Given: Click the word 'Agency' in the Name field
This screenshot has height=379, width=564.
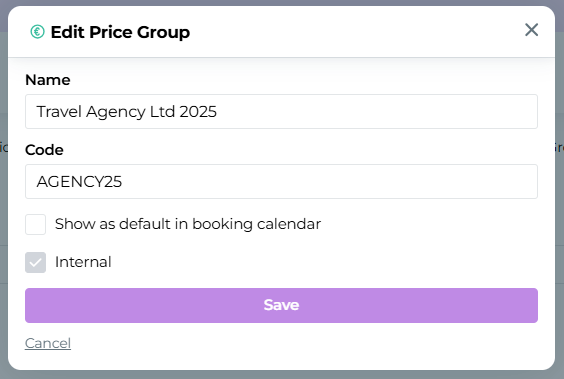Looking at the screenshot, I should coord(116,112).
